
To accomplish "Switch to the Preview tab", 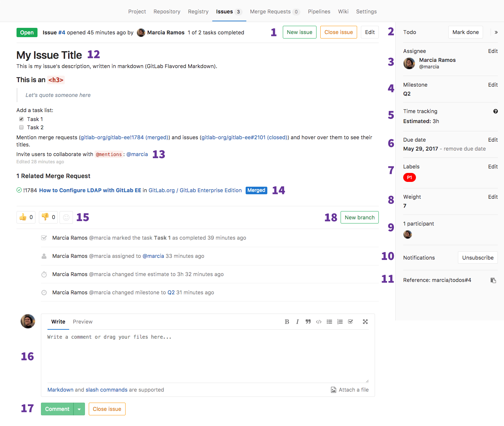I will 83,322.
